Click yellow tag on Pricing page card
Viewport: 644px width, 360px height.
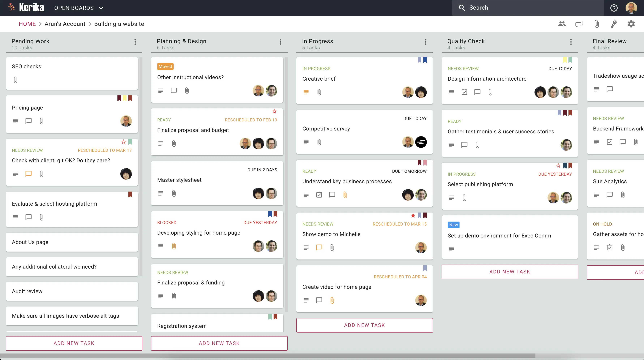[x=124, y=98]
